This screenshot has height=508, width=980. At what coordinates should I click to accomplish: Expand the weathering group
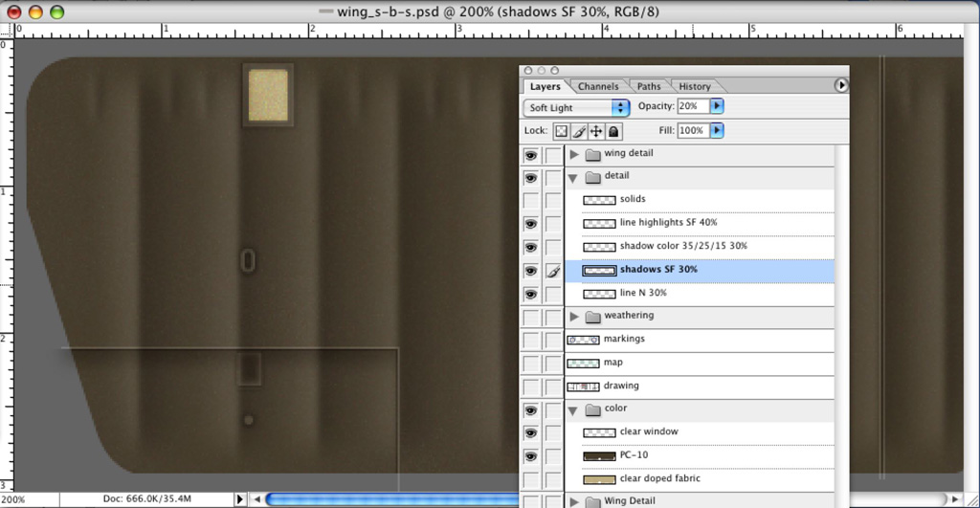pos(574,317)
